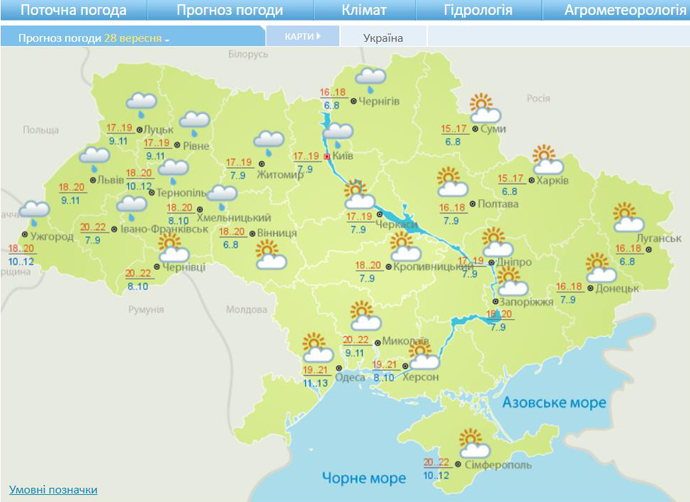Click the weather icon above Сімферополь

[469, 440]
